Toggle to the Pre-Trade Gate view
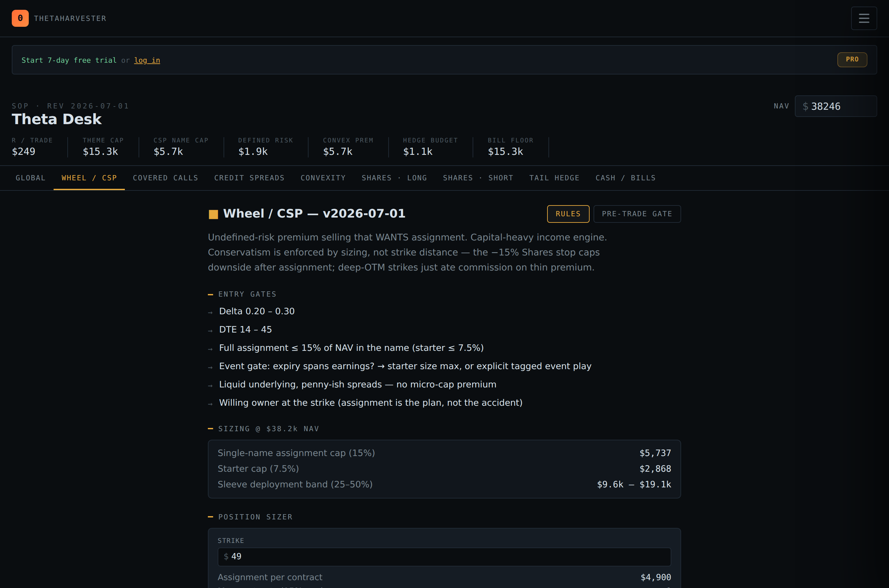The image size is (889, 588). point(637,214)
